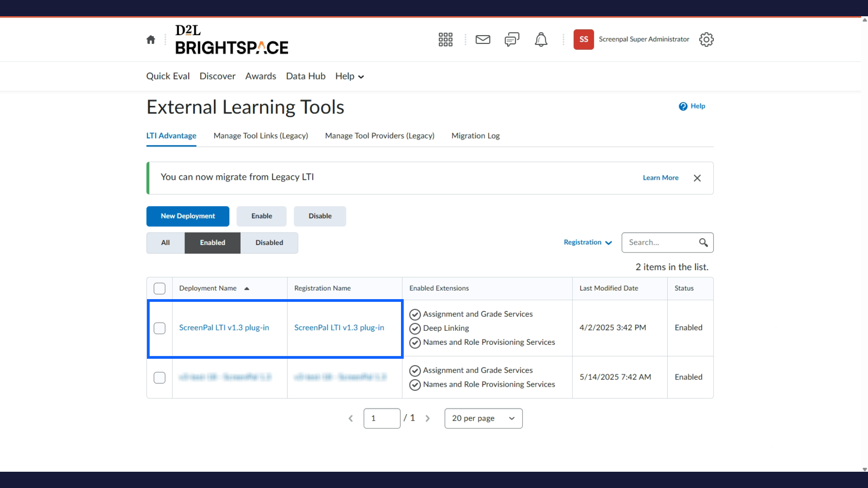Dismiss the Legacy LTI migration banner
The width and height of the screenshot is (868, 488).
point(697,178)
